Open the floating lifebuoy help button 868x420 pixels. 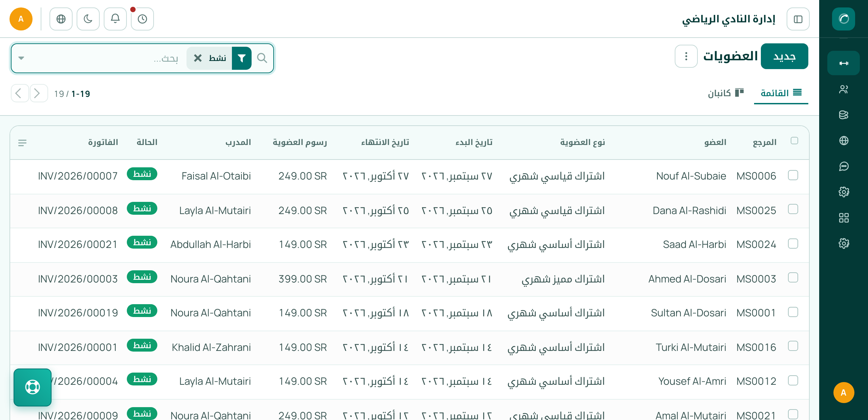click(x=33, y=387)
